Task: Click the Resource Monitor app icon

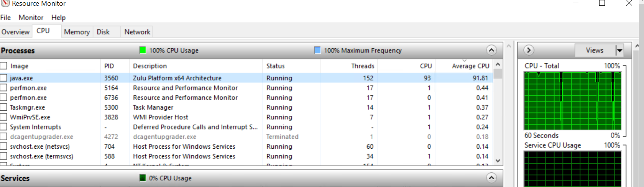Action: tap(5, 3)
